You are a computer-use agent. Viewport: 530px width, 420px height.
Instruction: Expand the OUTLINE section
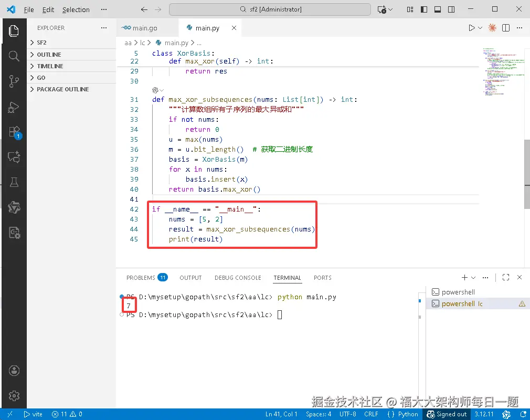(x=72, y=55)
